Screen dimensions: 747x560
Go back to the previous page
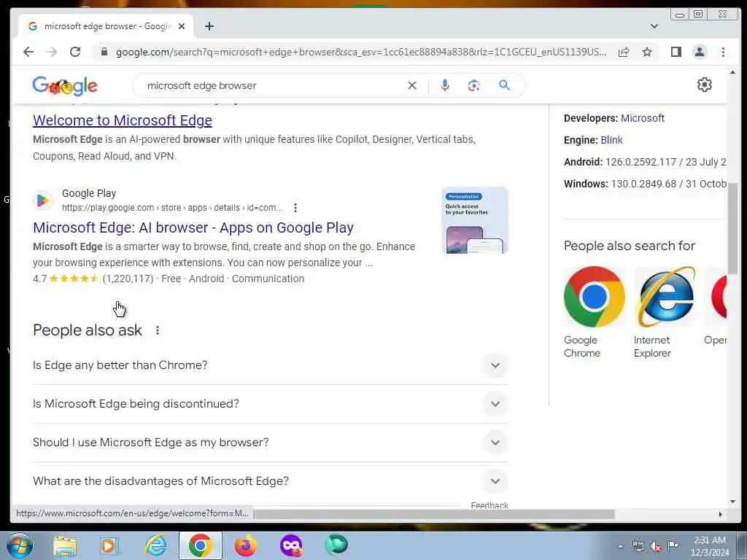point(28,52)
